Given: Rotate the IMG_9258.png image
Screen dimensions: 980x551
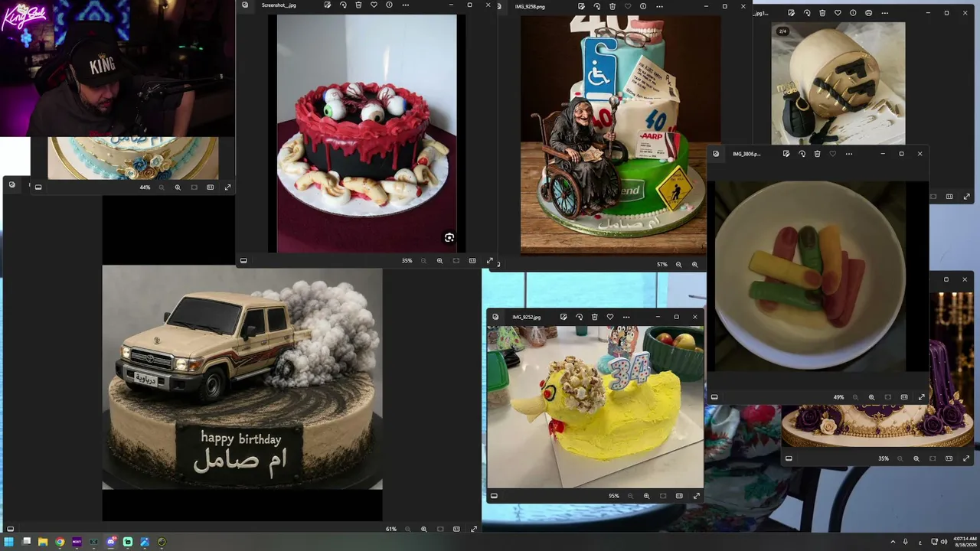Looking at the screenshot, I should coord(596,7).
